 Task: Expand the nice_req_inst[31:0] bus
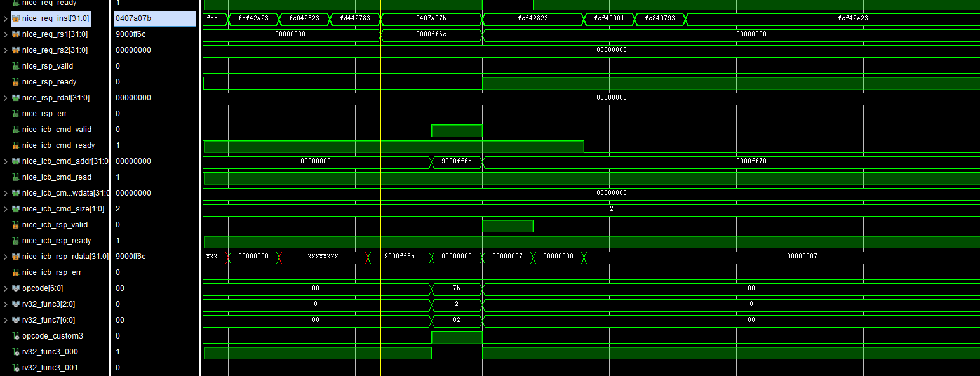click(x=6, y=18)
